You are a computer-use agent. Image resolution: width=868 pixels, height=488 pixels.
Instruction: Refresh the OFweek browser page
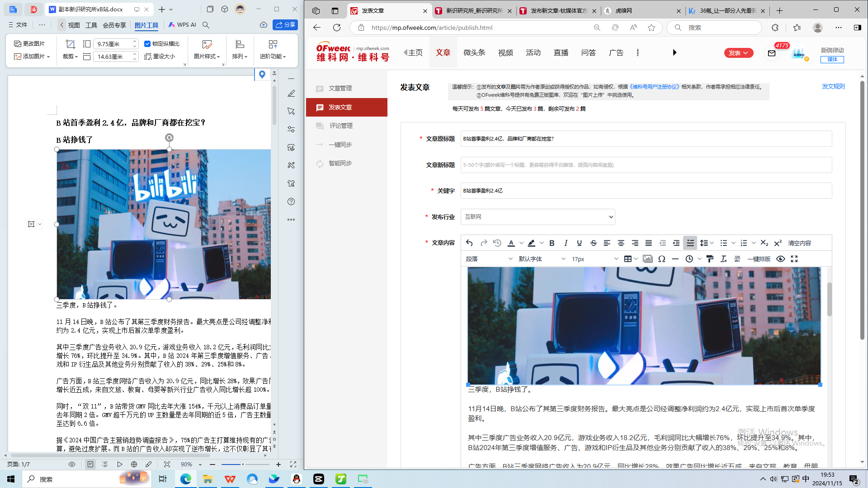[x=337, y=28]
